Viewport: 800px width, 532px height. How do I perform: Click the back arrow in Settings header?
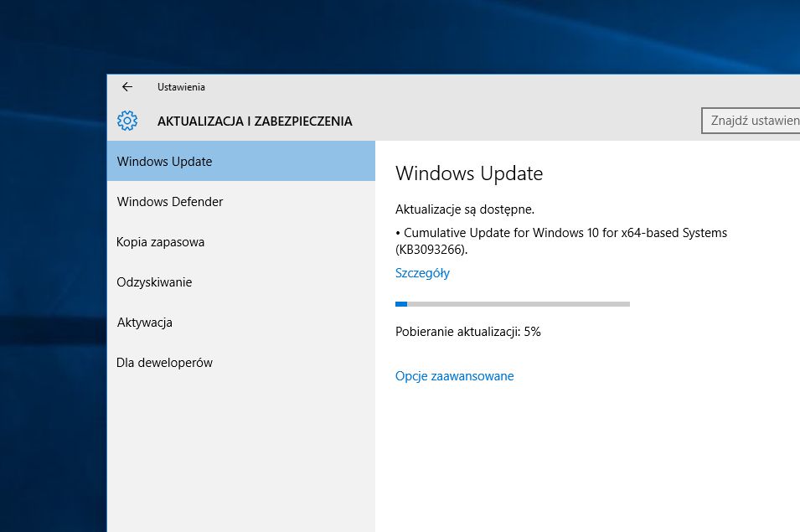tap(126, 86)
